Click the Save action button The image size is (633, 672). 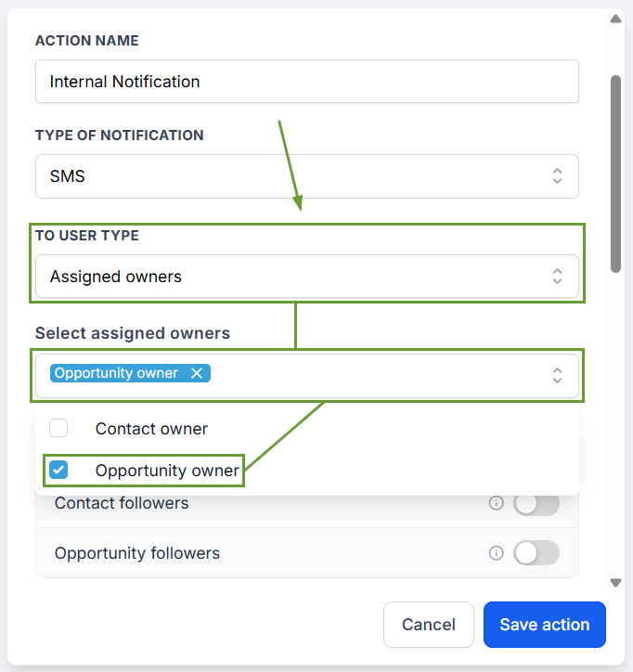pos(545,625)
